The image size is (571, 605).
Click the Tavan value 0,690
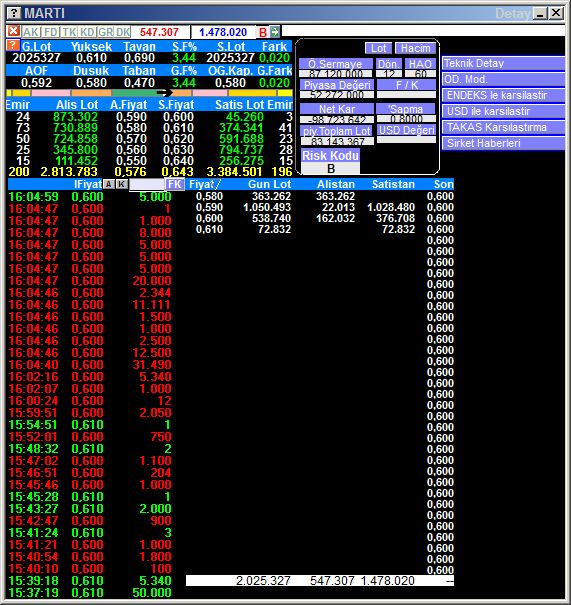click(139, 58)
